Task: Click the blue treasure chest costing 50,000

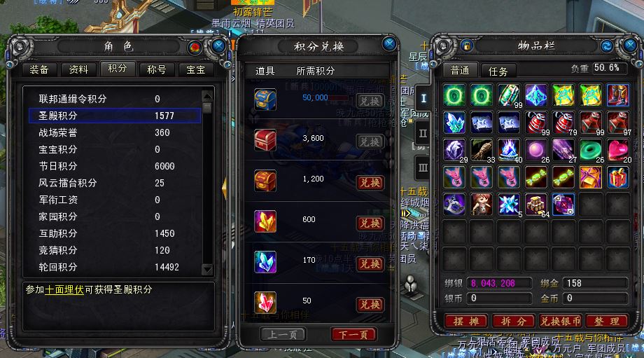Action: pos(265,99)
